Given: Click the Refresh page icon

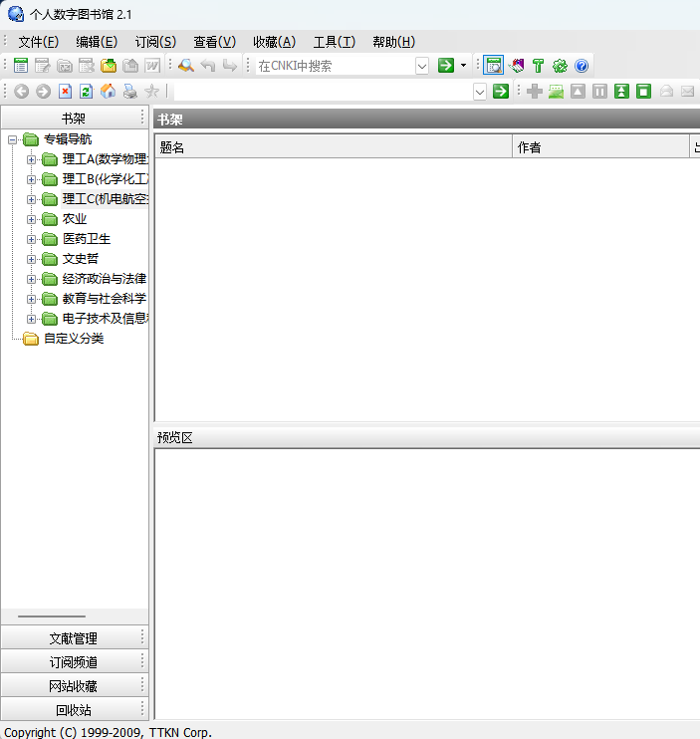Looking at the screenshot, I should click(x=86, y=92).
